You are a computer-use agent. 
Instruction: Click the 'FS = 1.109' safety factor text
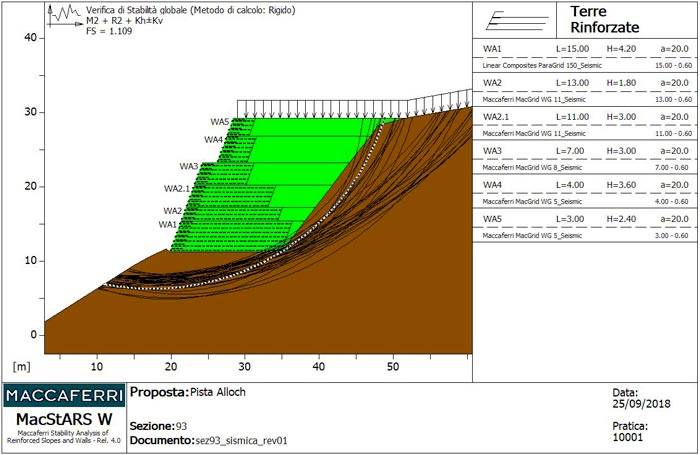pyautogui.click(x=109, y=31)
